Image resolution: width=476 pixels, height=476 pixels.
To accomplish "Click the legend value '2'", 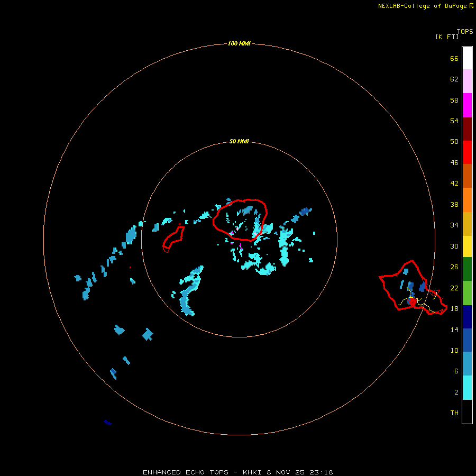I will click(456, 392).
